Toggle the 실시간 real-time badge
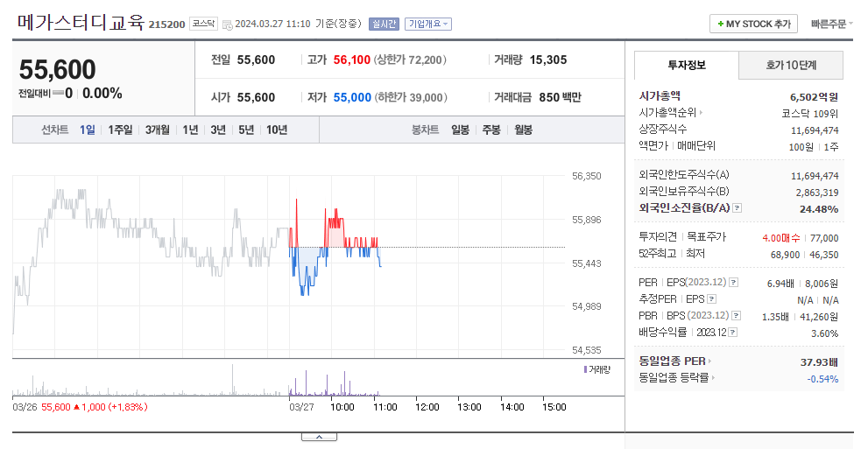Viewport: 868px width, 449px height. click(384, 24)
